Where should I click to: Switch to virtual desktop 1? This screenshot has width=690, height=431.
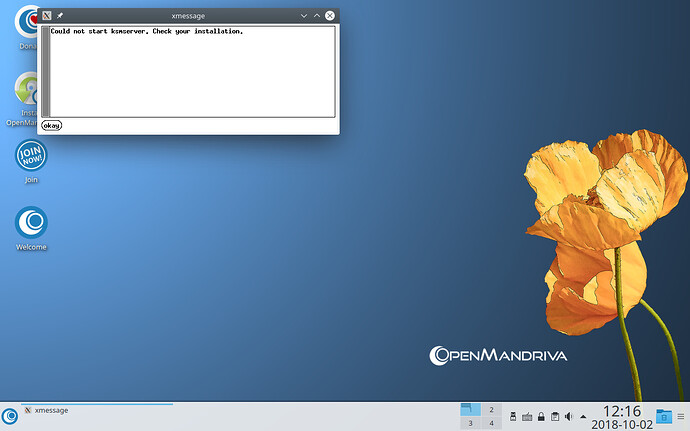click(470, 409)
